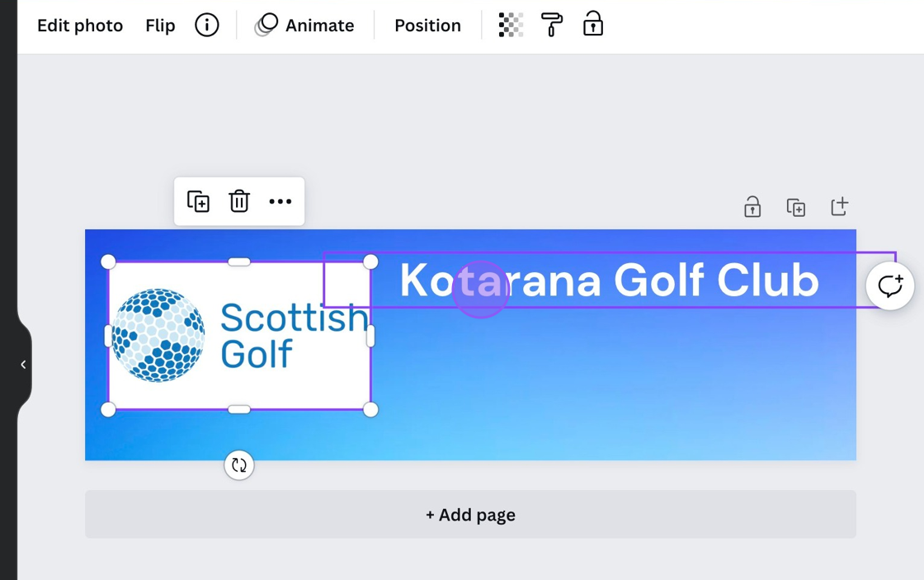Screen dimensions: 924x580
Task: Click the + Add page button
Action: pyautogui.click(x=470, y=515)
